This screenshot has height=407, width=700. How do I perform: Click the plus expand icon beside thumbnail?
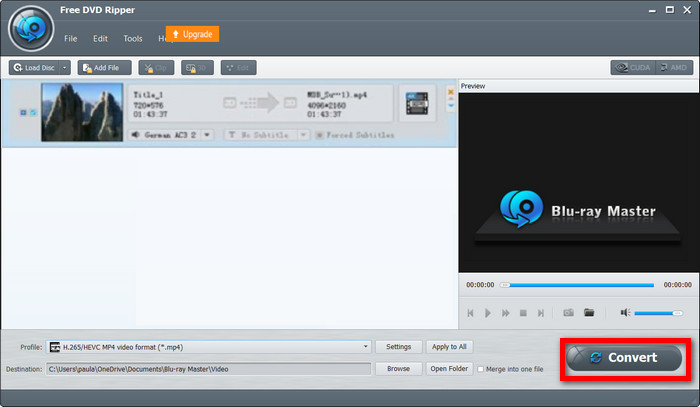23,112
